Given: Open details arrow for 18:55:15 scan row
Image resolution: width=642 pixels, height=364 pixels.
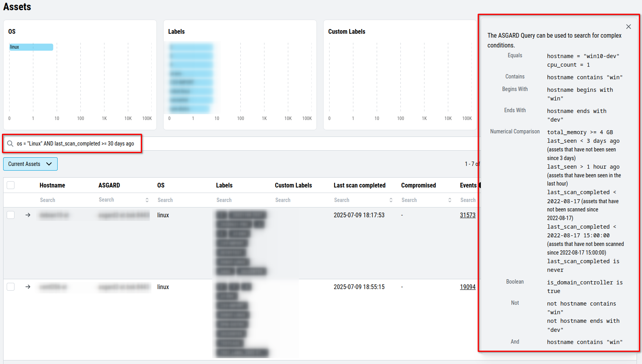Looking at the screenshot, I should (28, 287).
